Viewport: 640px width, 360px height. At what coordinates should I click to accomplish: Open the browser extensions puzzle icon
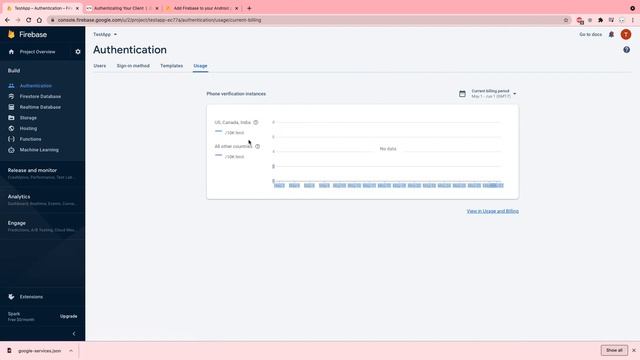[x=600, y=20]
